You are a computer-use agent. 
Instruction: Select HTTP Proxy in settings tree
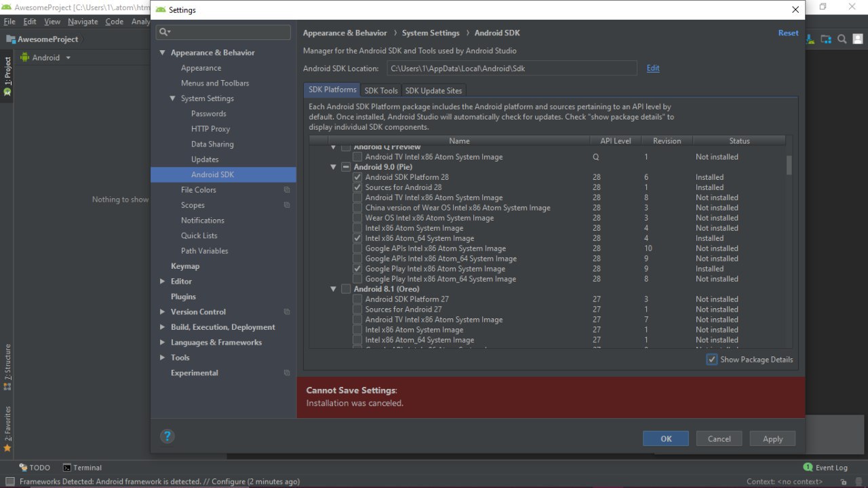(210, 129)
